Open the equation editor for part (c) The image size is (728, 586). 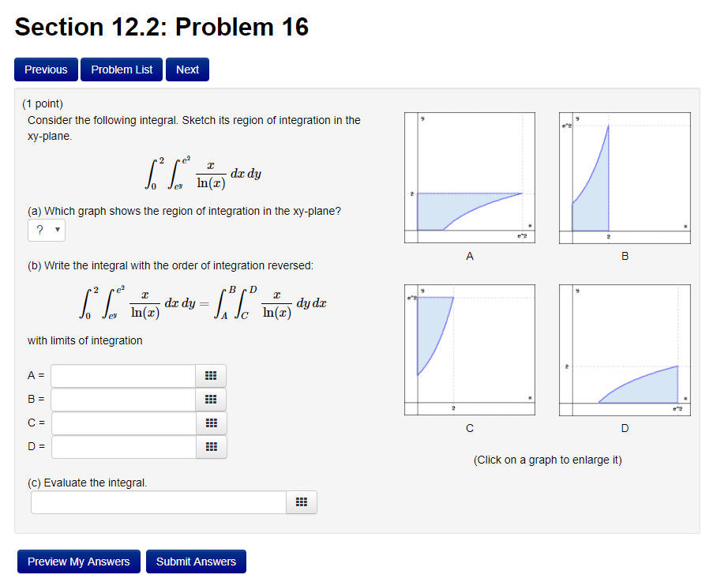pos(301,501)
